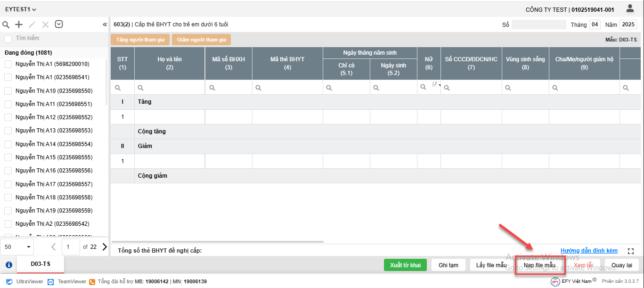Click the green Xuất tờ khai button
The height and width of the screenshot is (288, 644).
coord(405,265)
